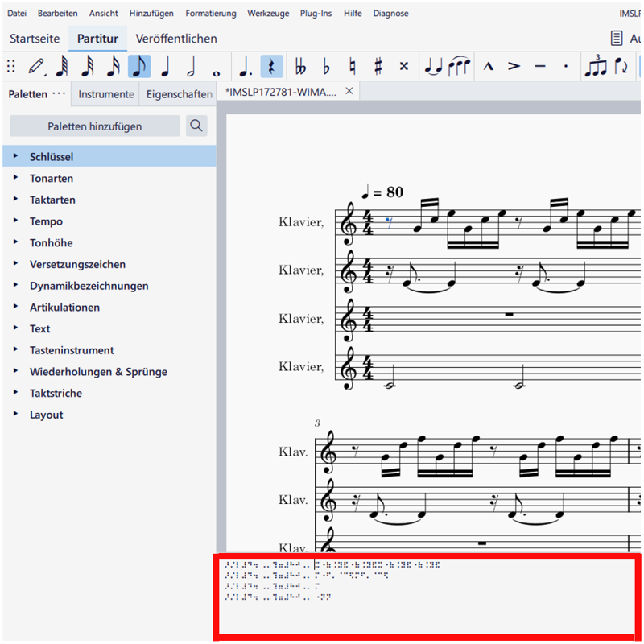Viewport: 644px width, 644px height.
Task: Flip the note direction
Action: pos(621,66)
